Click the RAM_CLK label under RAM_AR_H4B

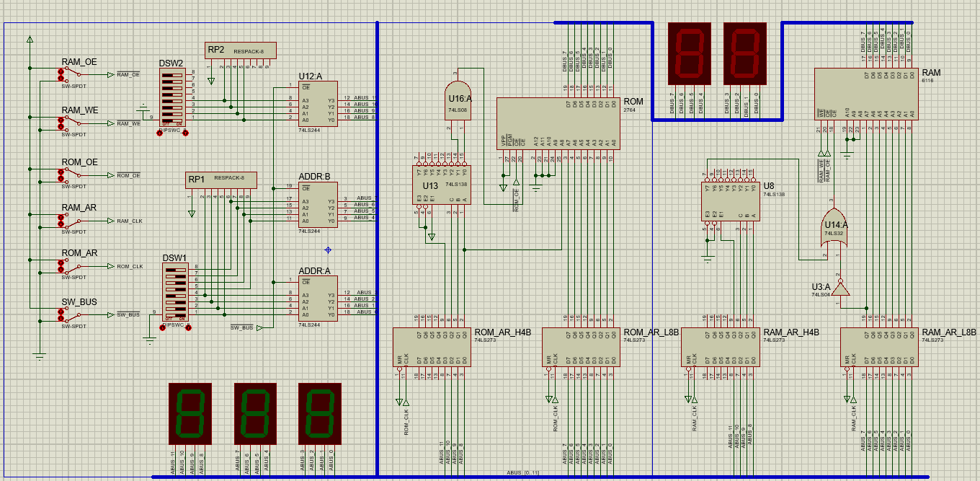[x=695, y=420]
